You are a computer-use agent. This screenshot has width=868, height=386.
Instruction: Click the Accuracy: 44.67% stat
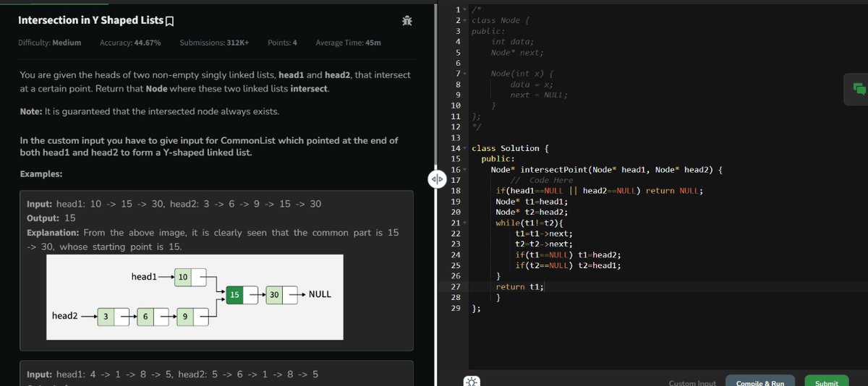point(130,43)
